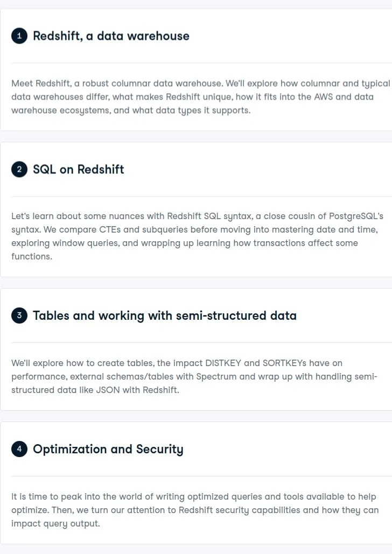Click the number 2 chapter badge

[19, 169]
